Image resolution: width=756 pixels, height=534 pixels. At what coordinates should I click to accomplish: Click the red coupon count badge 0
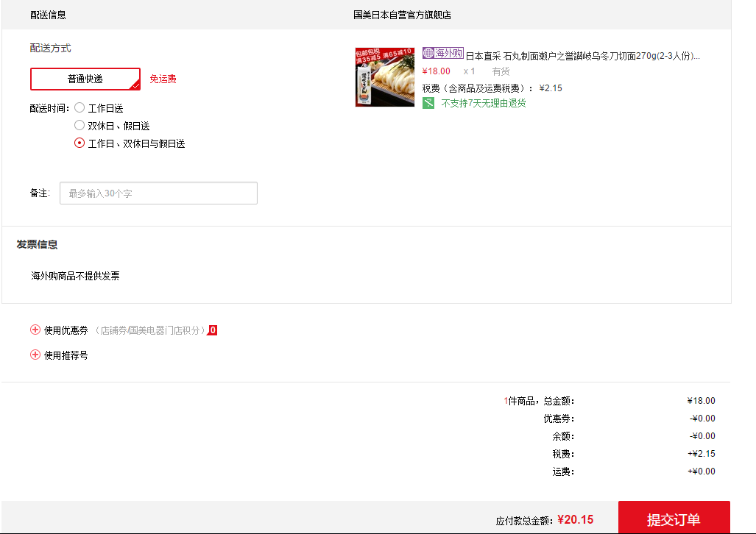(213, 330)
